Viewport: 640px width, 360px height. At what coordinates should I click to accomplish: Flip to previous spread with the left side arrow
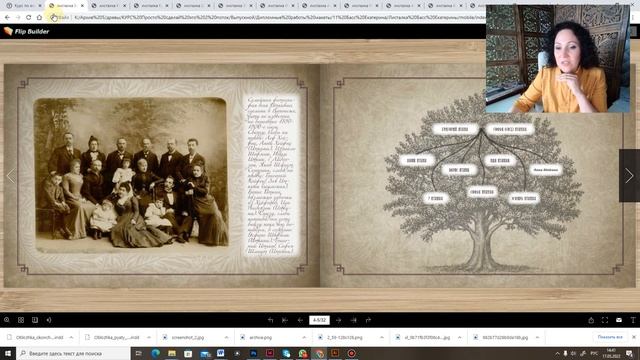10,176
